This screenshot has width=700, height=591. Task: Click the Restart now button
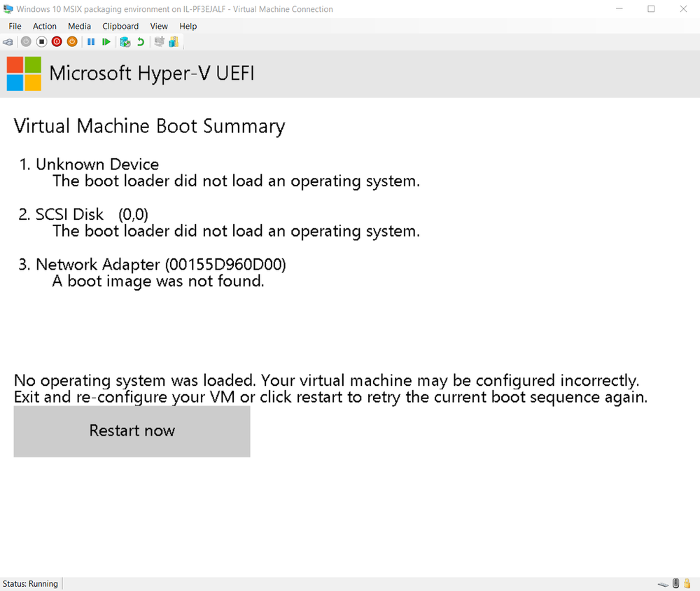click(132, 431)
